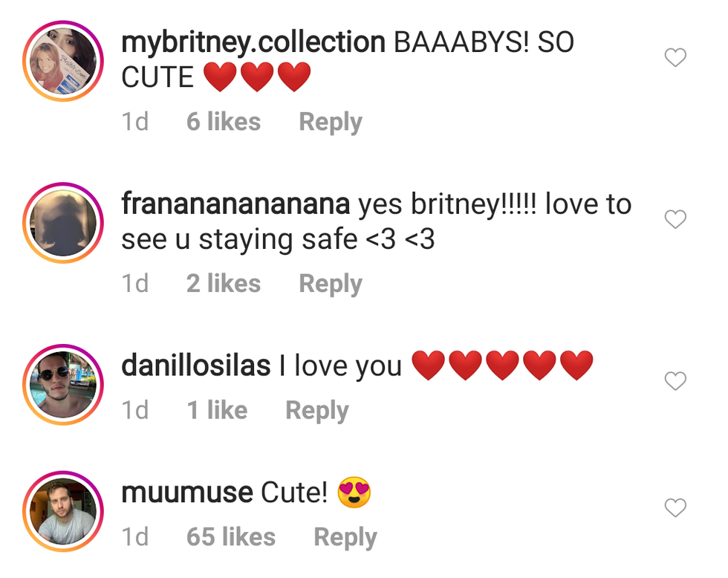Show who gave 2 likes
Image resolution: width=728 pixels, height=578 pixels.
pyautogui.click(x=223, y=284)
